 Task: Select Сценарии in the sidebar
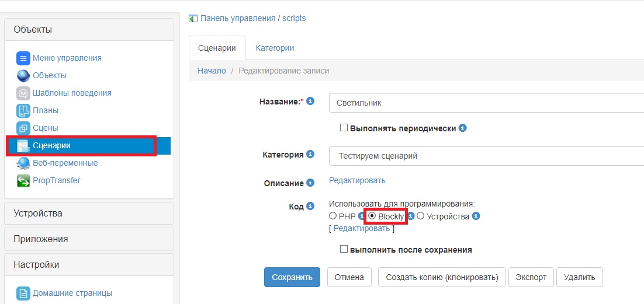[x=51, y=145]
